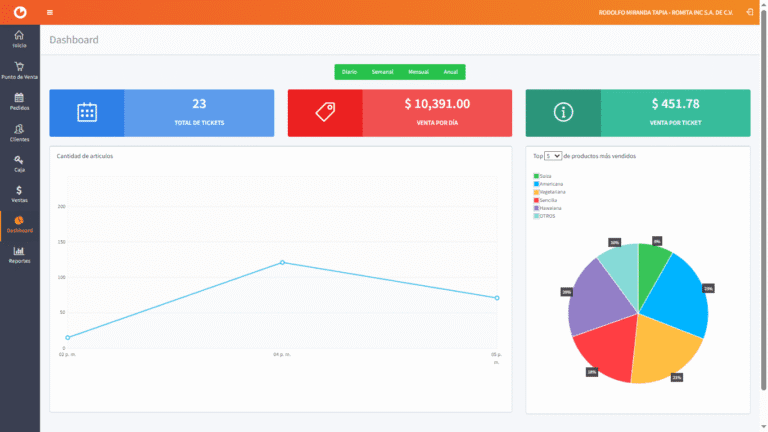The image size is (768, 432).
Task: Switch to the Semanal period tab
Action: pos(382,72)
